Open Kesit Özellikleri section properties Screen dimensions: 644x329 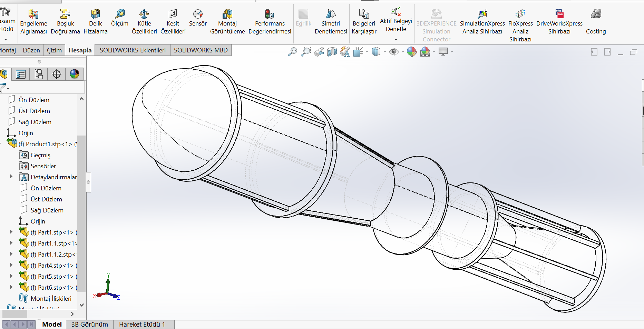point(173,22)
